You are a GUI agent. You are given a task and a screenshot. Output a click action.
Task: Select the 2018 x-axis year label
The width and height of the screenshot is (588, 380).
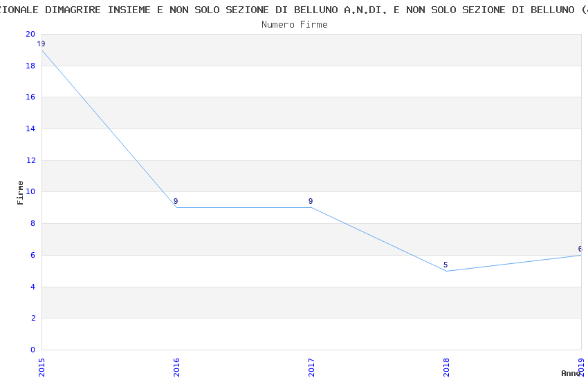point(446,367)
